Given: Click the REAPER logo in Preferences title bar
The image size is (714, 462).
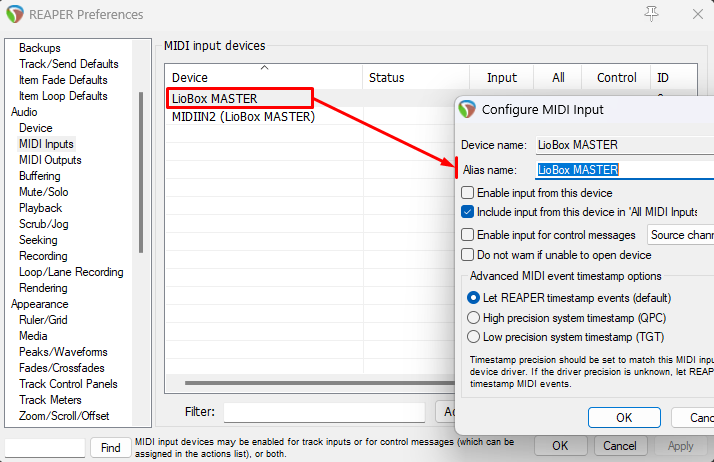Looking at the screenshot, I should [15, 14].
